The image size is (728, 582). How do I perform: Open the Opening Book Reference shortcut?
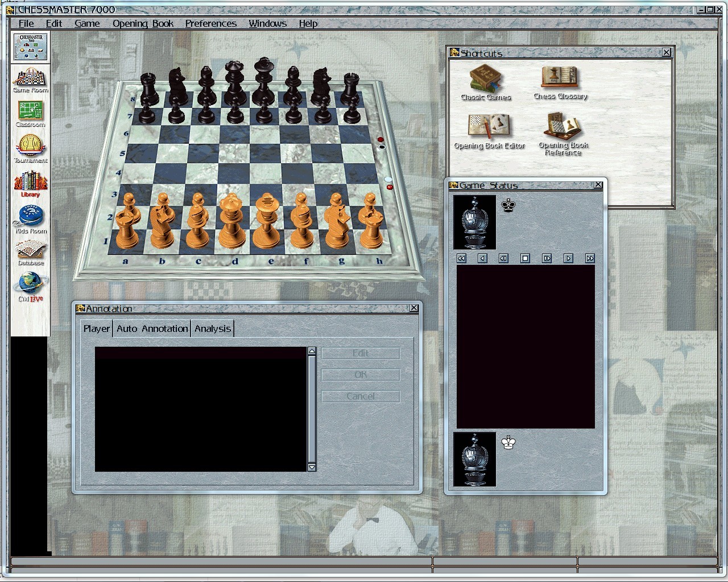click(x=563, y=134)
